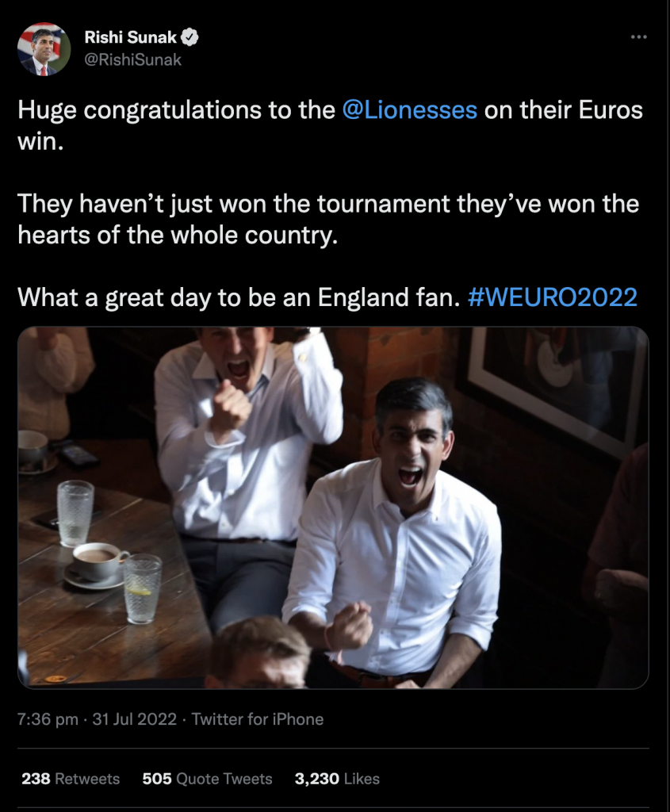Click the @RishiSunak handle
The image size is (670, 812).
tap(132, 60)
